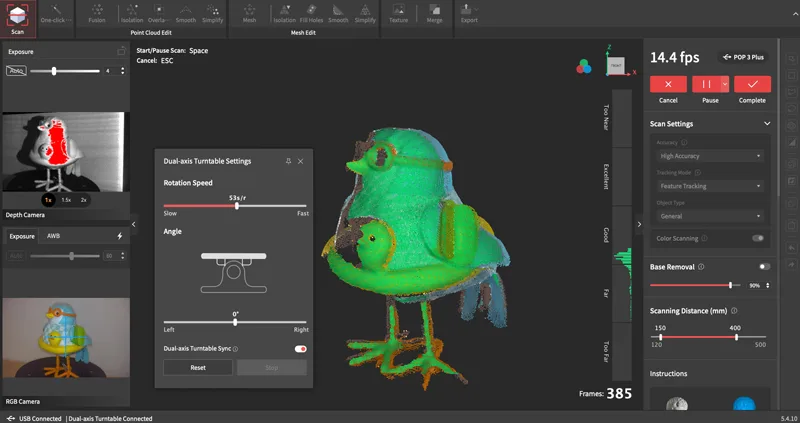Toggle Dual-axis Turntable Sync switch
The width and height of the screenshot is (800, 423).
tap(301, 349)
